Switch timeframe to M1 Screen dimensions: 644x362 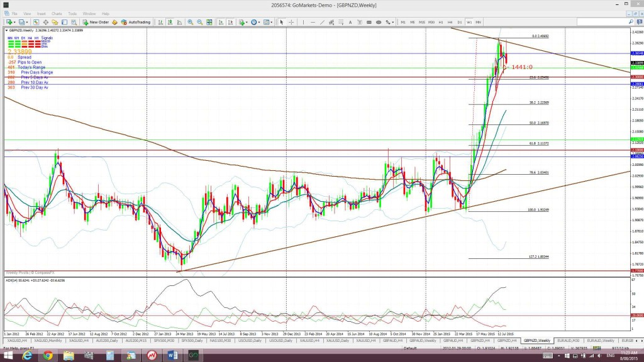click(403, 22)
